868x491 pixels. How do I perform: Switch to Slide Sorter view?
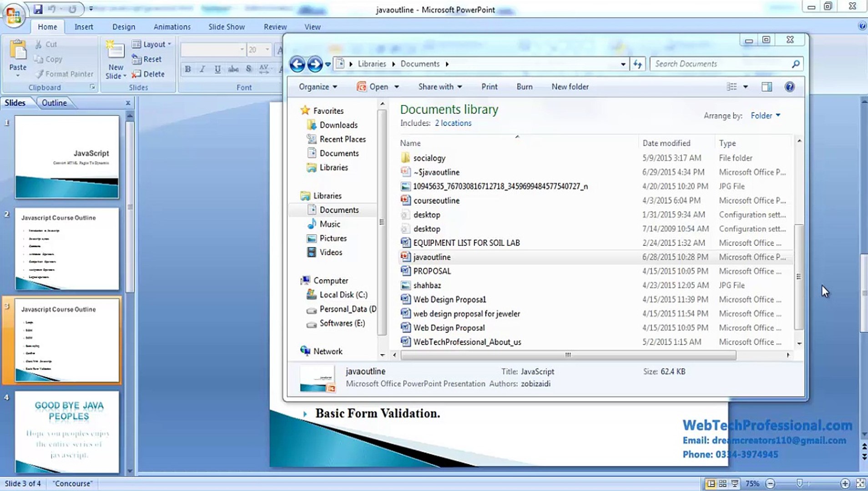(722, 483)
